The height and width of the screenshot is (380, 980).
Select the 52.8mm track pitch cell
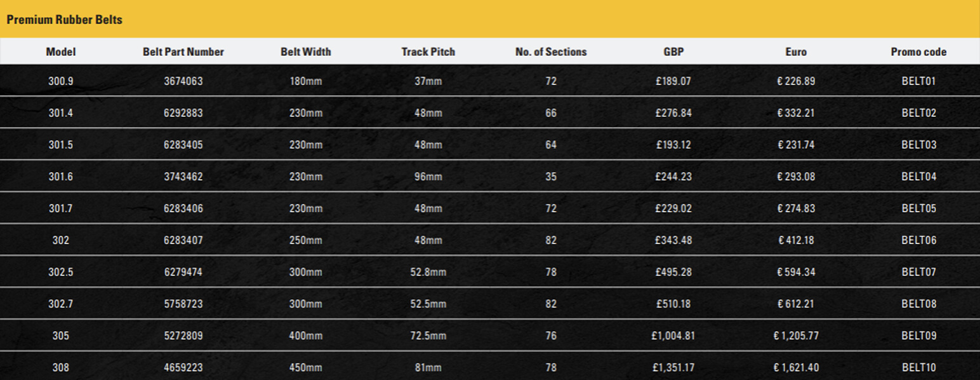tap(428, 272)
